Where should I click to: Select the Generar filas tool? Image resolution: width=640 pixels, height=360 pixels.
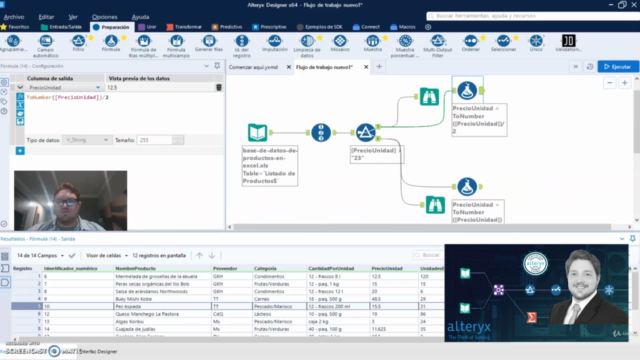209,43
